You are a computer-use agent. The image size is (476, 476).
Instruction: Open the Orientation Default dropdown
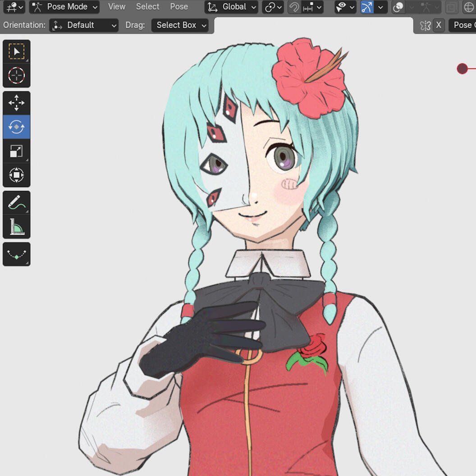point(84,25)
